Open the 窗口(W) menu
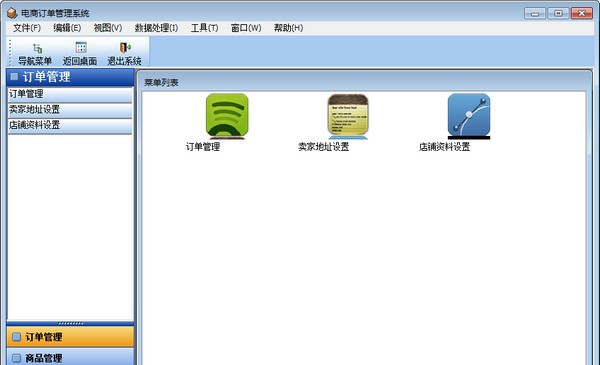 tap(246, 28)
